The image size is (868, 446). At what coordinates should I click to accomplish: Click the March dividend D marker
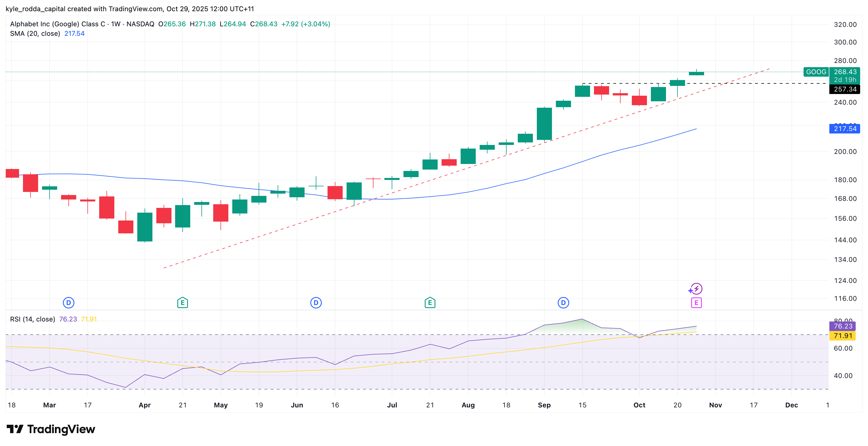click(x=68, y=303)
